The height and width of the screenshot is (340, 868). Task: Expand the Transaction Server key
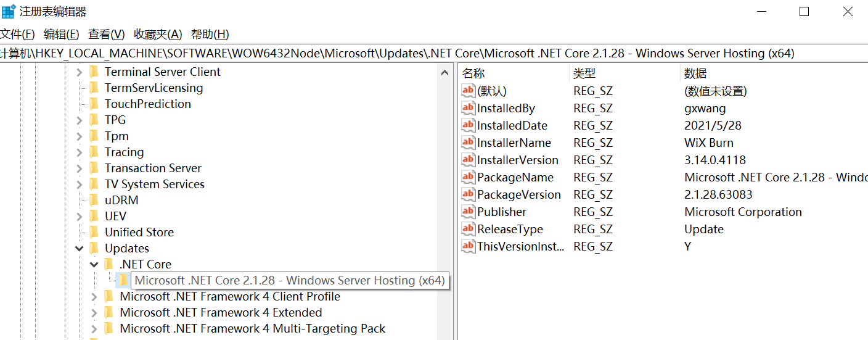pos(79,168)
